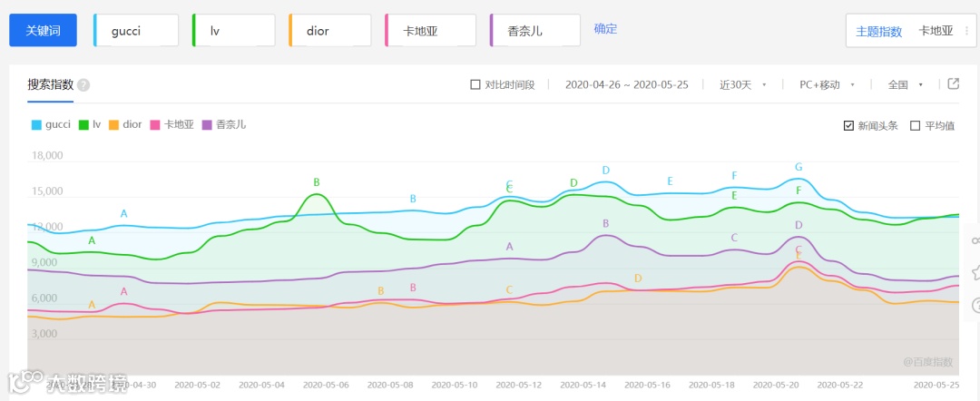980x401 pixels.
Task: Edit the lv keyword field
Action: coord(234,31)
